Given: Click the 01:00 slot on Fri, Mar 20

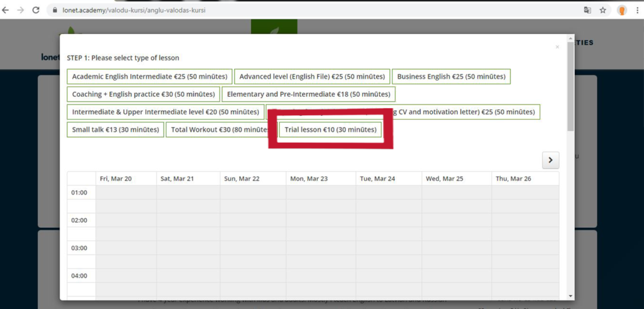Looking at the screenshot, I should (x=126, y=192).
